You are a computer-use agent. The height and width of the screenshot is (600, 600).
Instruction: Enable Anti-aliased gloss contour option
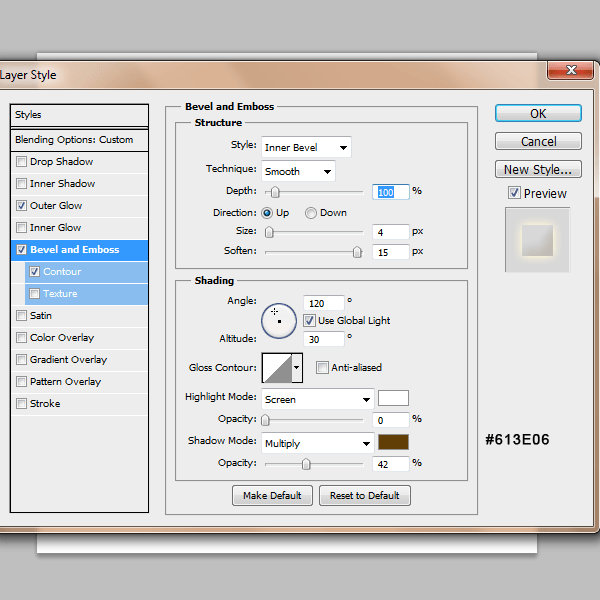pos(322,367)
